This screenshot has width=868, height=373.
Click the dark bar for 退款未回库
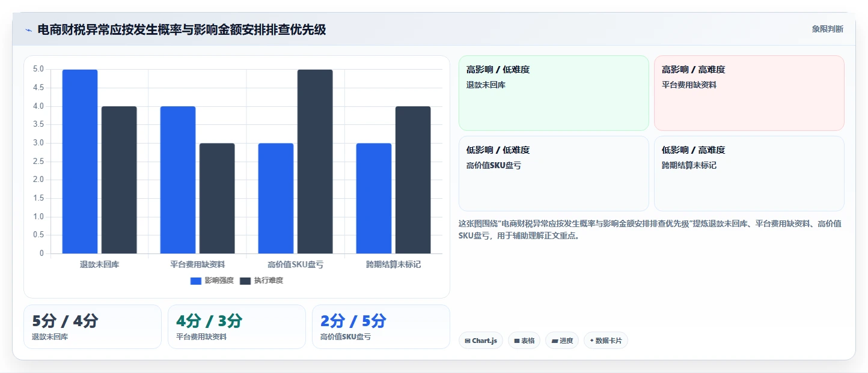point(119,180)
